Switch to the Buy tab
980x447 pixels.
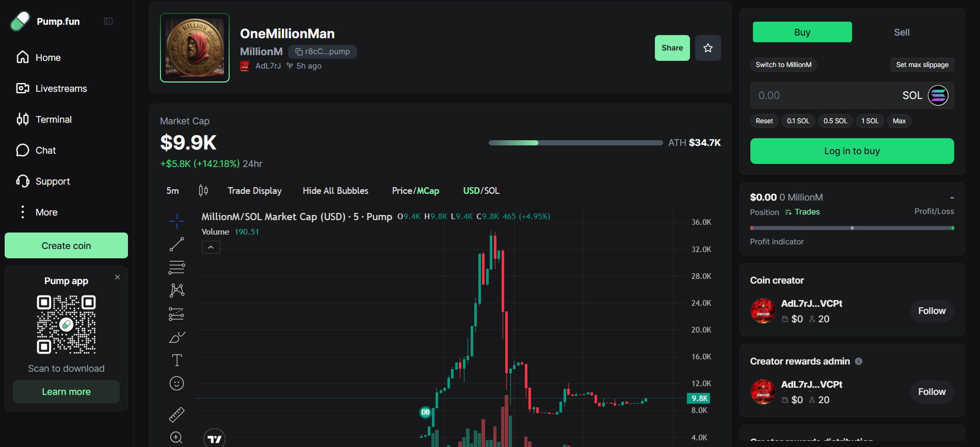click(x=802, y=32)
